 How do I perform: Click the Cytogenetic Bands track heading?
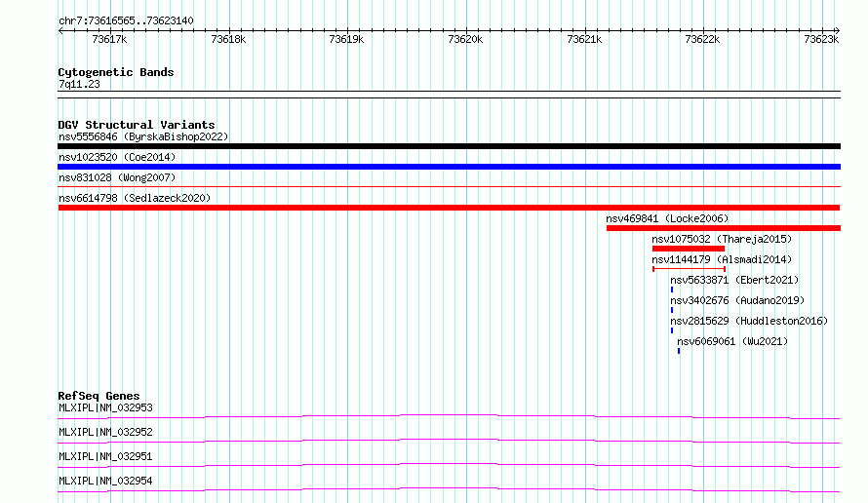tap(116, 72)
